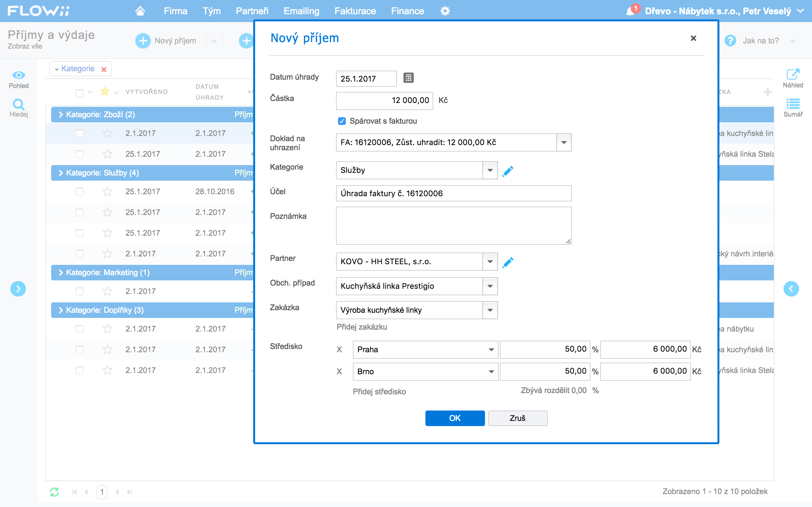The height and width of the screenshot is (507, 812).
Task: Open the Zakázka dropdown
Action: [490, 310]
